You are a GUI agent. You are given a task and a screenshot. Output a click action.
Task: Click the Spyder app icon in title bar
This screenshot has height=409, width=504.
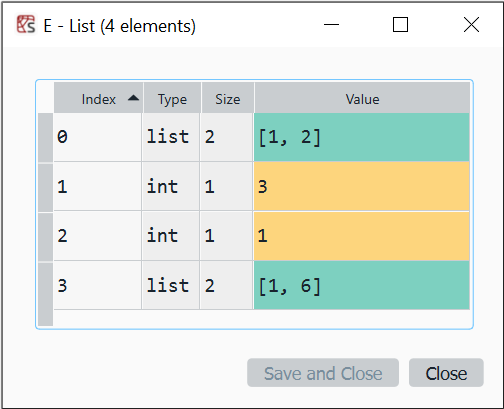[x=26, y=25]
